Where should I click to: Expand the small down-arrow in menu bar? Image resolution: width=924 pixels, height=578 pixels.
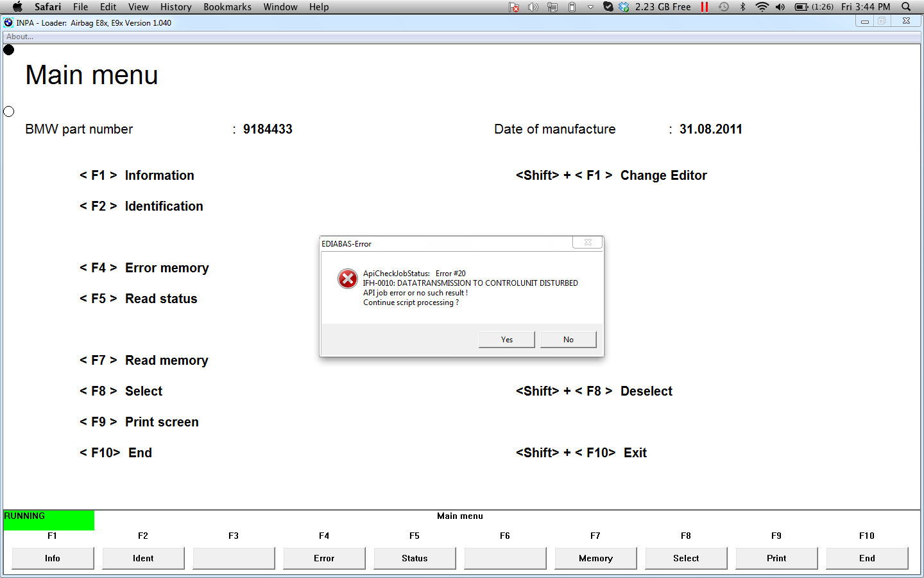(x=590, y=7)
